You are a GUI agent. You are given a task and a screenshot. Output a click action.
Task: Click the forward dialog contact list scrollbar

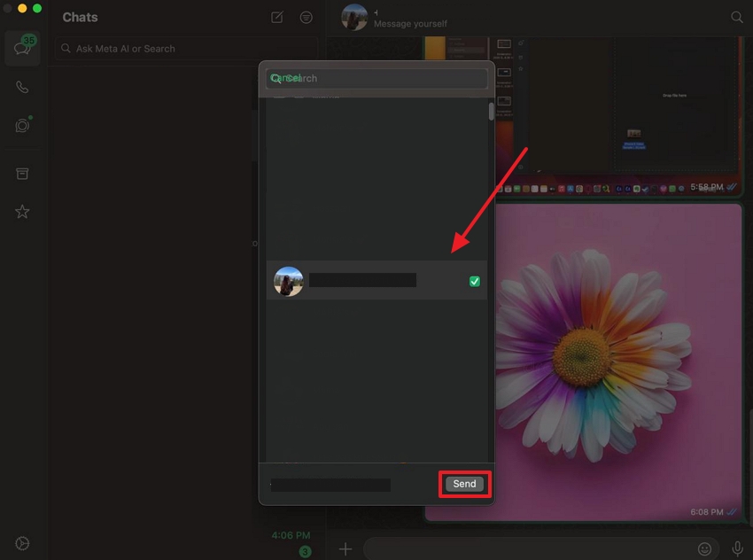tap(492, 113)
